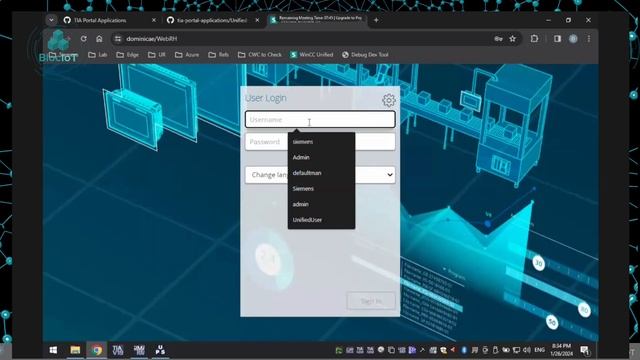The image size is (640, 360).
Task: Switch to the TIA Portal Applications tab
Action: (x=100, y=20)
